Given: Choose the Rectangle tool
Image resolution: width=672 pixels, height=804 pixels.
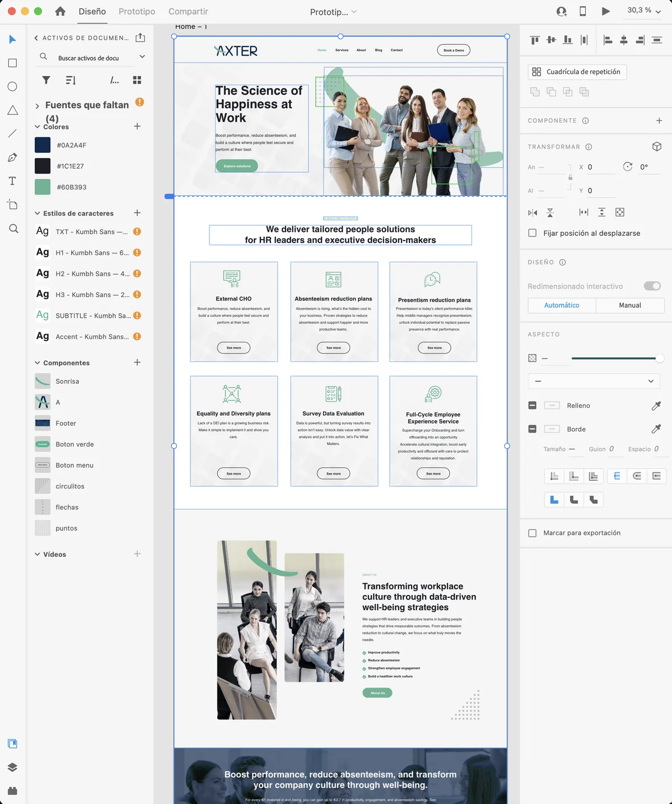Looking at the screenshot, I should 12,63.
